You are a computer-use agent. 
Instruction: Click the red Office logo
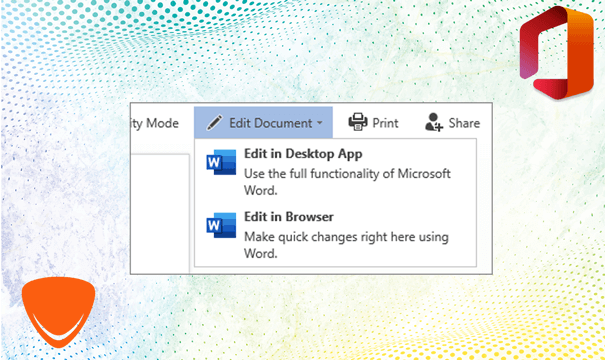click(556, 52)
